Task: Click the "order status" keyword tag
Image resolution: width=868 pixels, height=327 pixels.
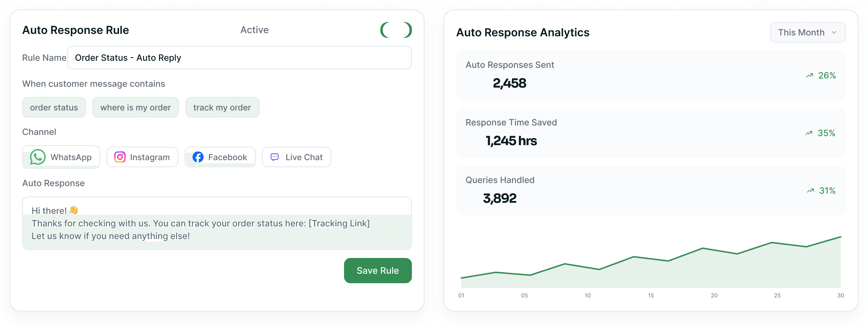Action: coord(54,107)
